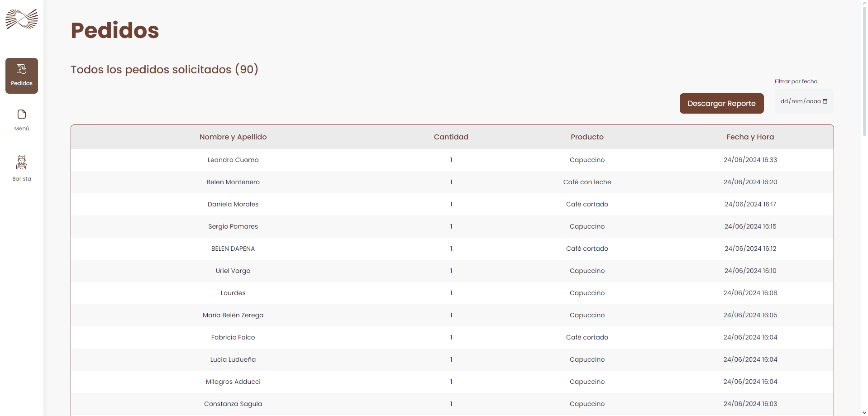Click the Cantidad column header
868x416 pixels.
point(451,137)
